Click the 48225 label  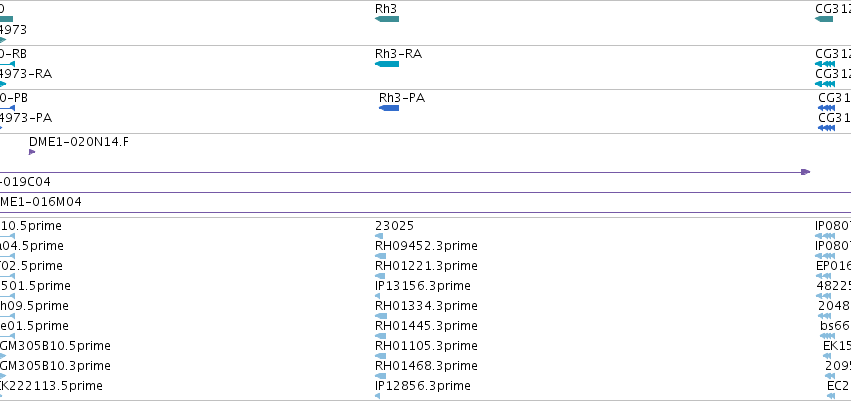tap(833, 286)
